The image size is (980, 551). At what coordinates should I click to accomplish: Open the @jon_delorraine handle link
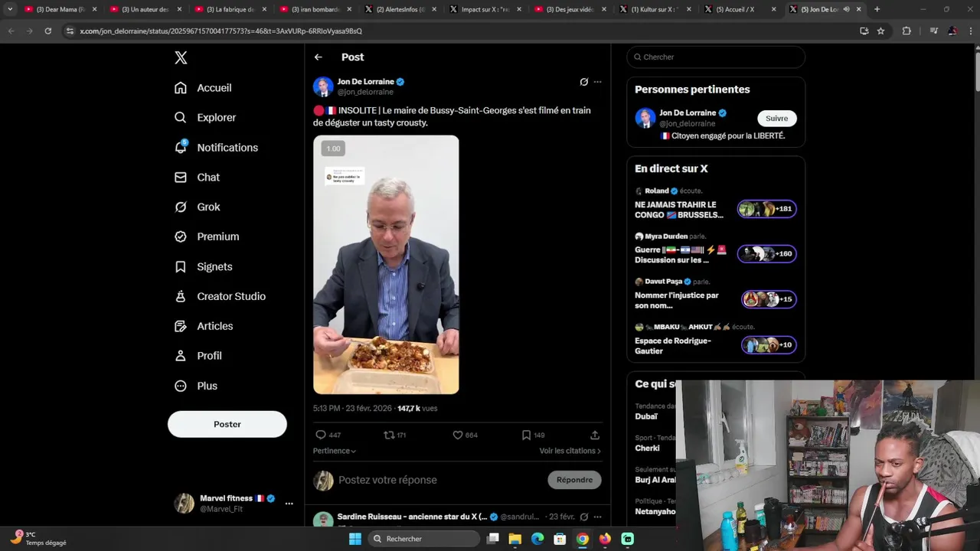click(x=365, y=93)
